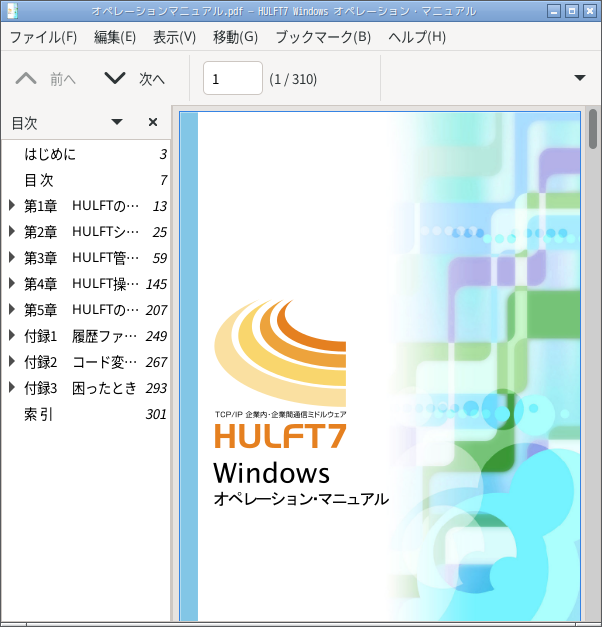
Task: Click the 第2章 HULFTシ… row text
Action: (x=82, y=232)
